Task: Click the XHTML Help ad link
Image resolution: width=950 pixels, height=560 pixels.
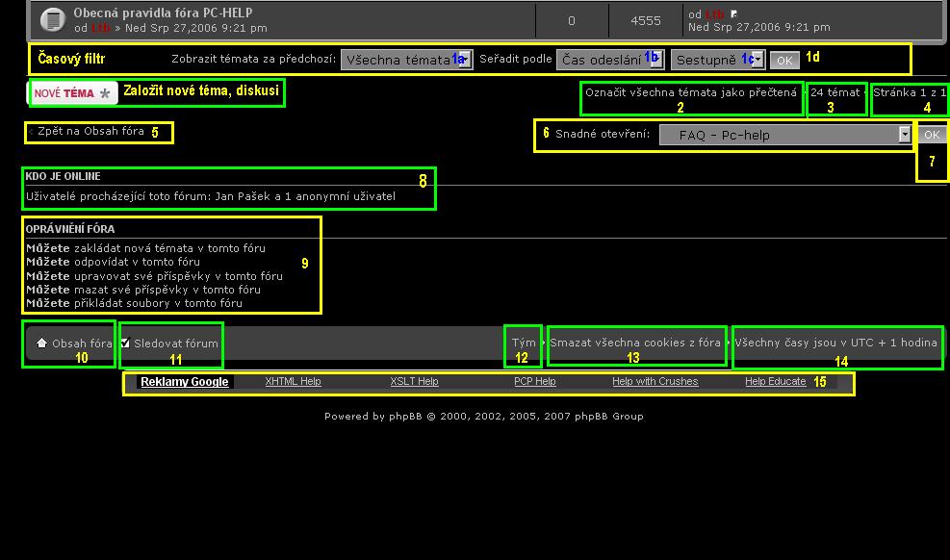Action: point(293,382)
